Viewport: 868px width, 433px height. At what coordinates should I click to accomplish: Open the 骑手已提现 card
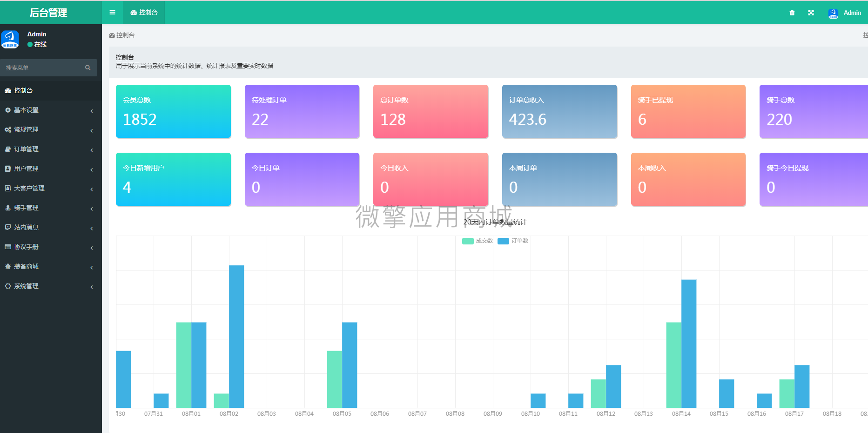(x=688, y=111)
